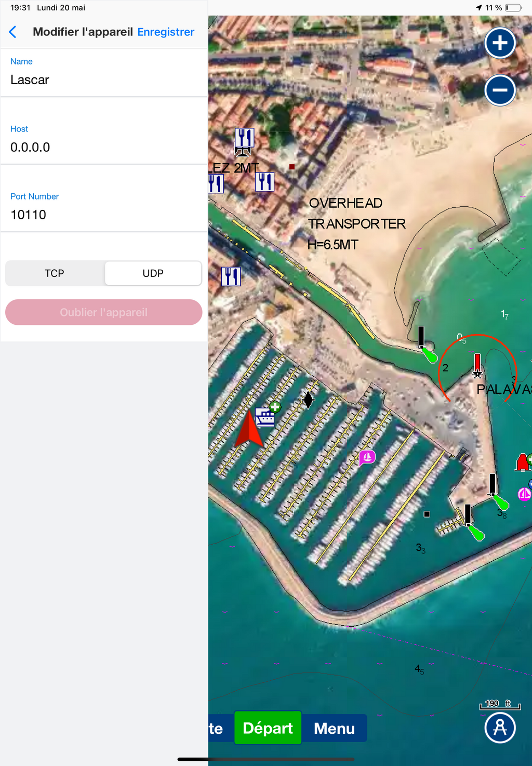Viewport: 532px width, 766px height.
Task: Select UDP protocol option
Action: pos(153,273)
